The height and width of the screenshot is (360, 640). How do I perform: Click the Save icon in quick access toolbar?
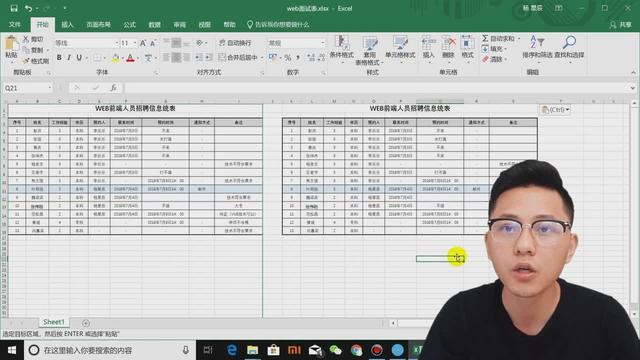14,8
